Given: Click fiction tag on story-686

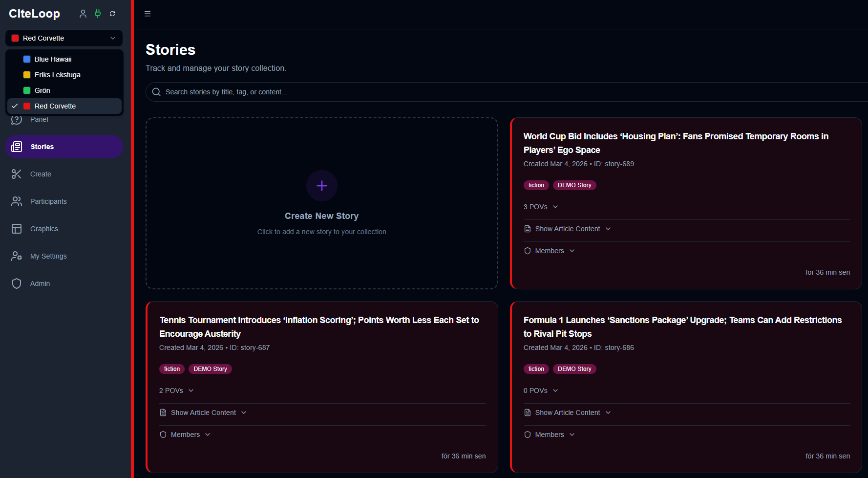Looking at the screenshot, I should click(x=536, y=369).
